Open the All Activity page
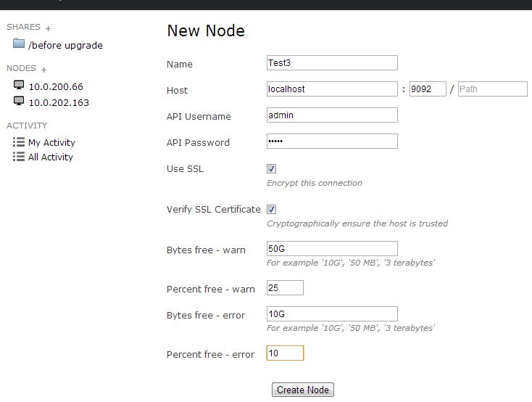The width and height of the screenshot is (532, 402). 51,157
